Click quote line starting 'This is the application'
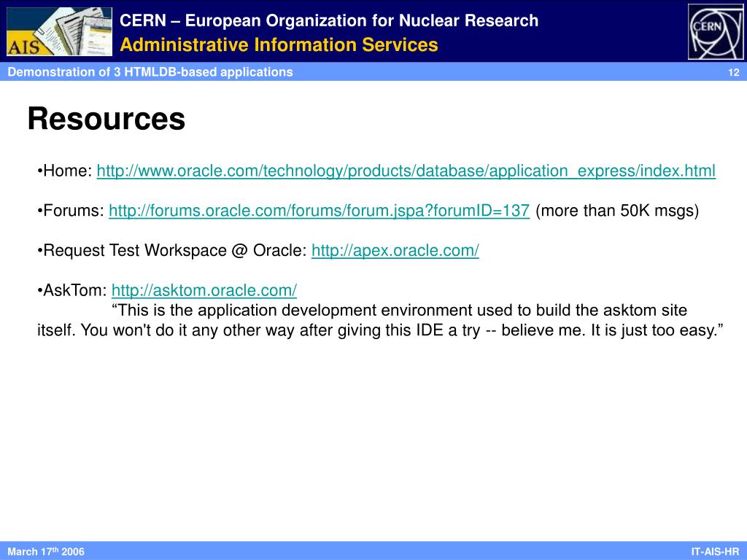Viewport: 747px width, 560px height. (x=399, y=311)
